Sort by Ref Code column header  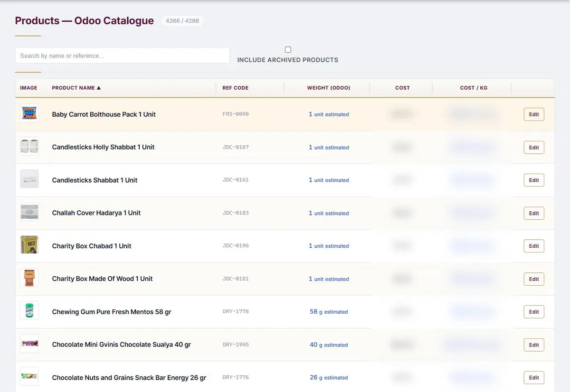(x=236, y=88)
